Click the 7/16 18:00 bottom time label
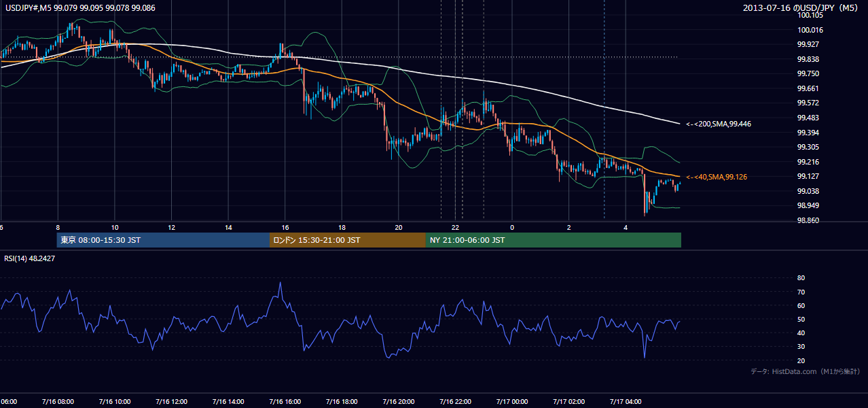The height and width of the screenshot is (408, 868). (342, 401)
